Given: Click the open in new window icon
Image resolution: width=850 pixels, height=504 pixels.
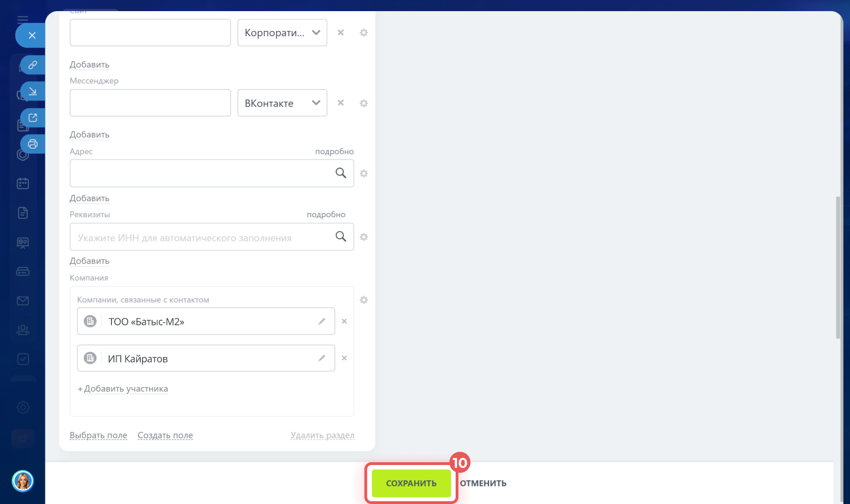Looking at the screenshot, I should click(x=33, y=118).
